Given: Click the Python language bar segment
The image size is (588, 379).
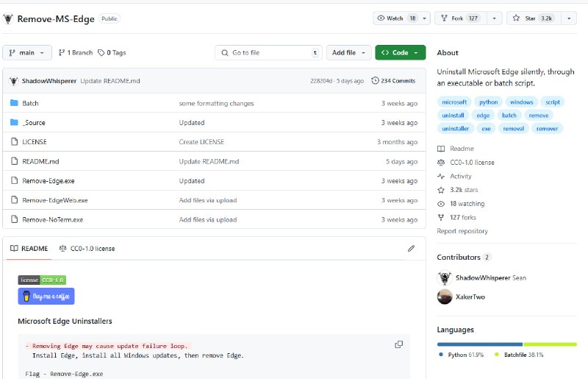Looking at the screenshot, I should tap(479, 344).
